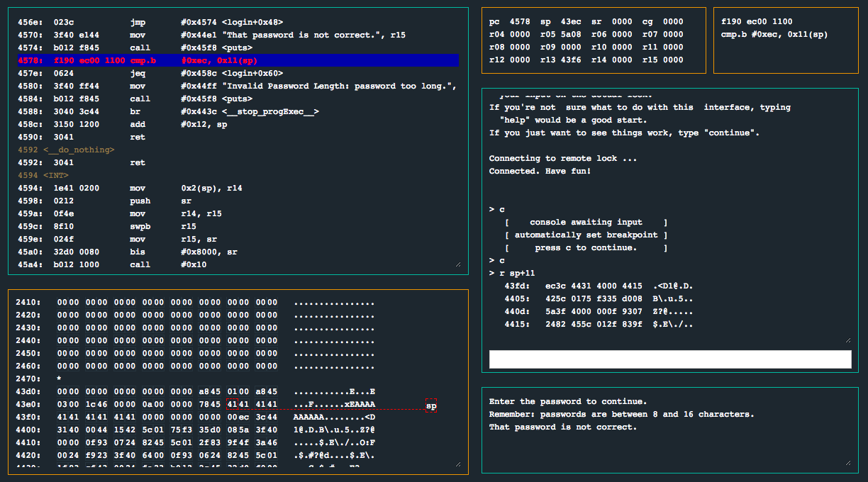Click the resize handle of the disassembly panel
Screen dimensions: 868x482
(457, 264)
